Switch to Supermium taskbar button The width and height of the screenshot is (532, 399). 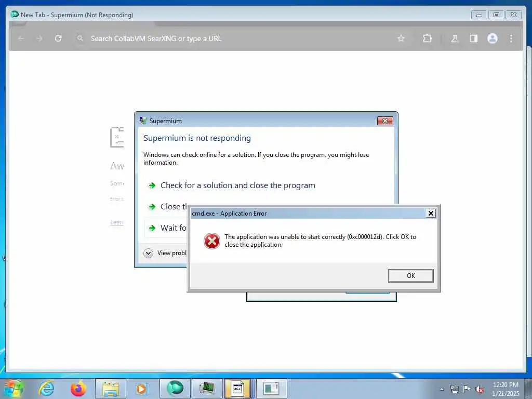pos(175,389)
